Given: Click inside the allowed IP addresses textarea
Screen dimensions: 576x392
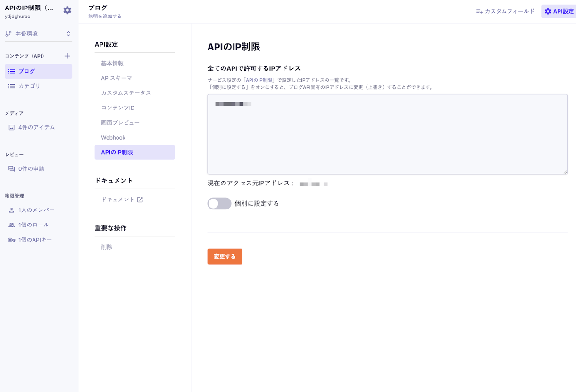Looking at the screenshot, I should (387, 137).
